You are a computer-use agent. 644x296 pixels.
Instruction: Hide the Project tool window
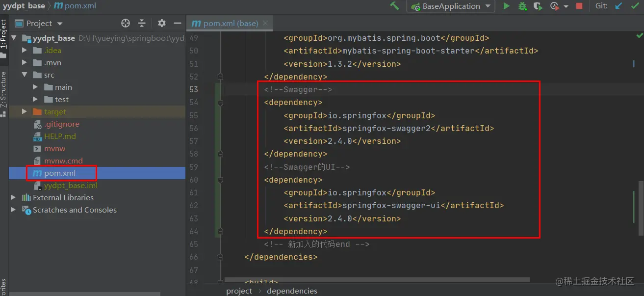point(177,23)
